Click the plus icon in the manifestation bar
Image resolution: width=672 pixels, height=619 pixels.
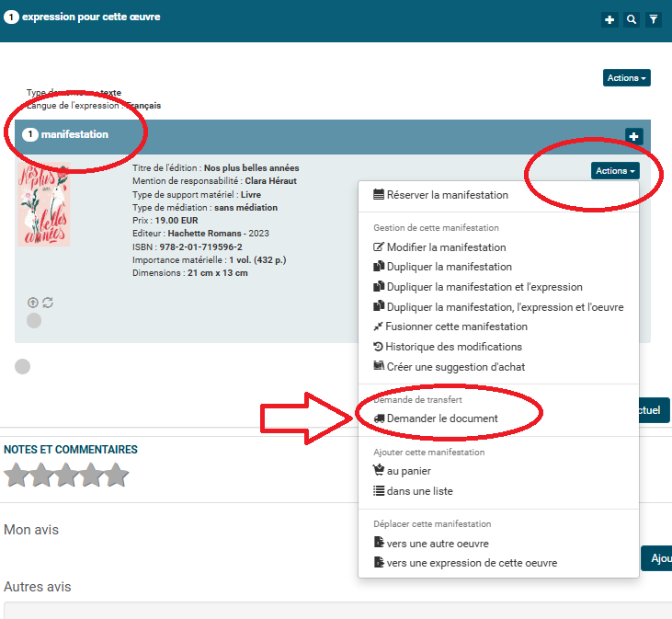pos(633,136)
